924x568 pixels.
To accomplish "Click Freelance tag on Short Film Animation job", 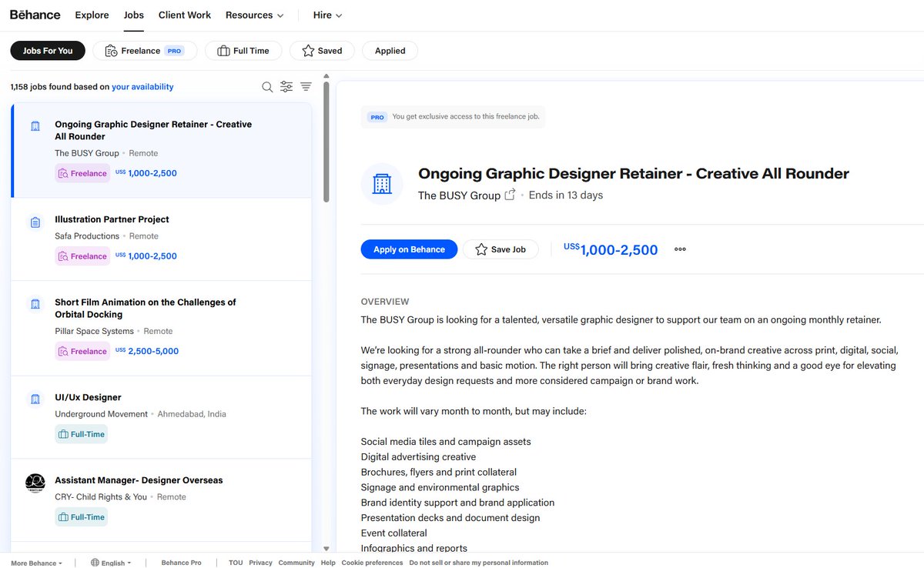I will click(82, 351).
